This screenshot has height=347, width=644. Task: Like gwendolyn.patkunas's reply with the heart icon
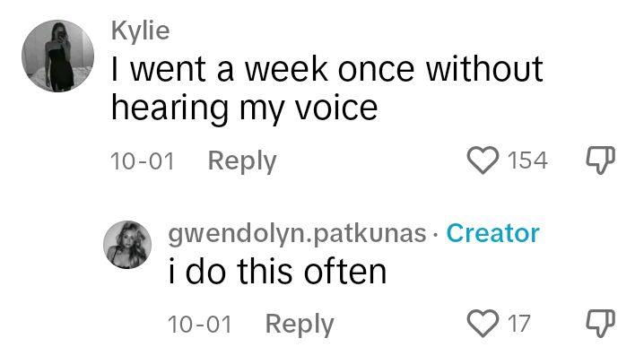[x=483, y=323]
